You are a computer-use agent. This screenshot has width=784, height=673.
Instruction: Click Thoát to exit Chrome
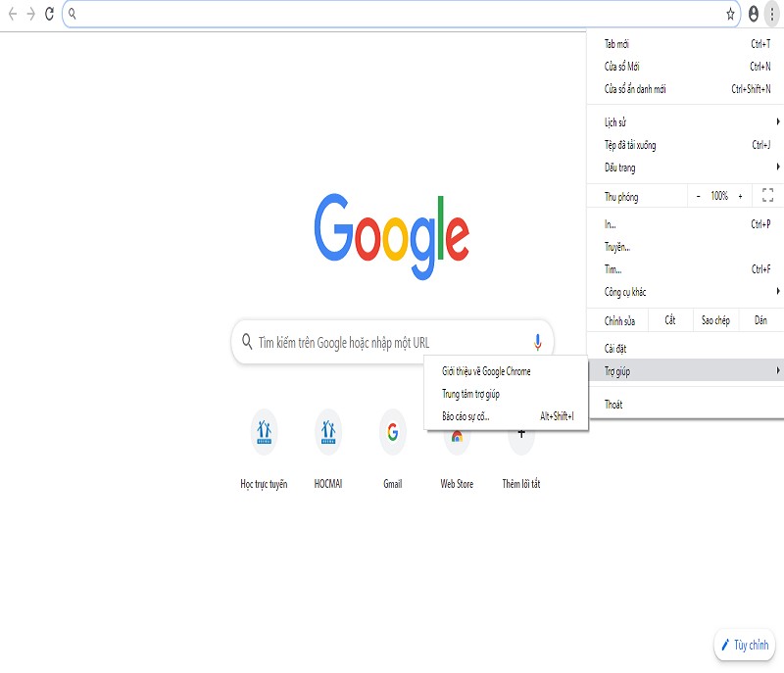(x=685, y=405)
